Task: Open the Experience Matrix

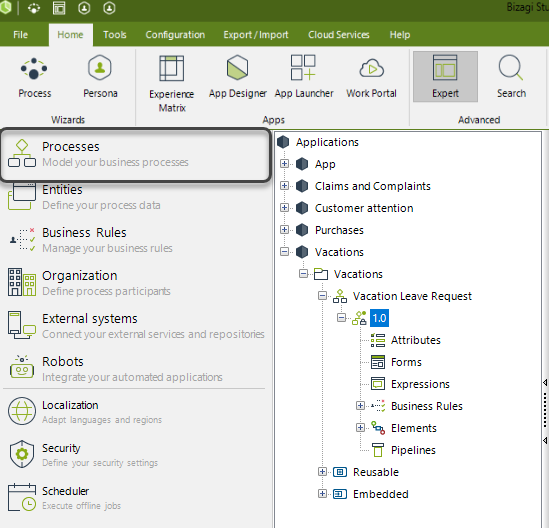Action: click(x=172, y=83)
